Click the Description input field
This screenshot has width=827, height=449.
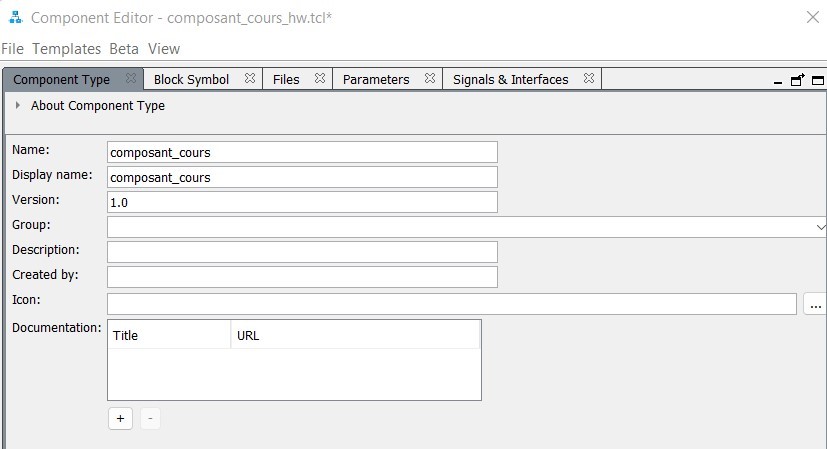(x=302, y=252)
